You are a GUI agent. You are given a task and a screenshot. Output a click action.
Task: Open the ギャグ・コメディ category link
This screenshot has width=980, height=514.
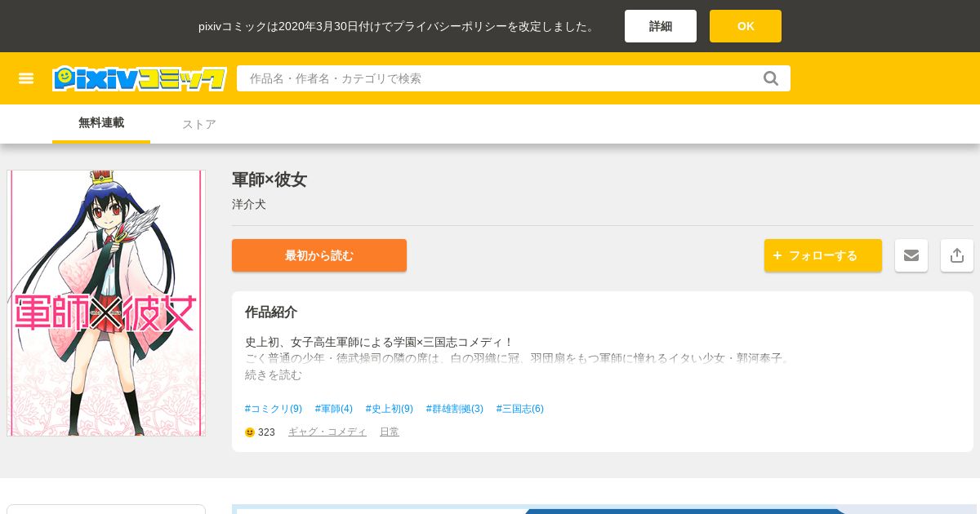tap(327, 432)
